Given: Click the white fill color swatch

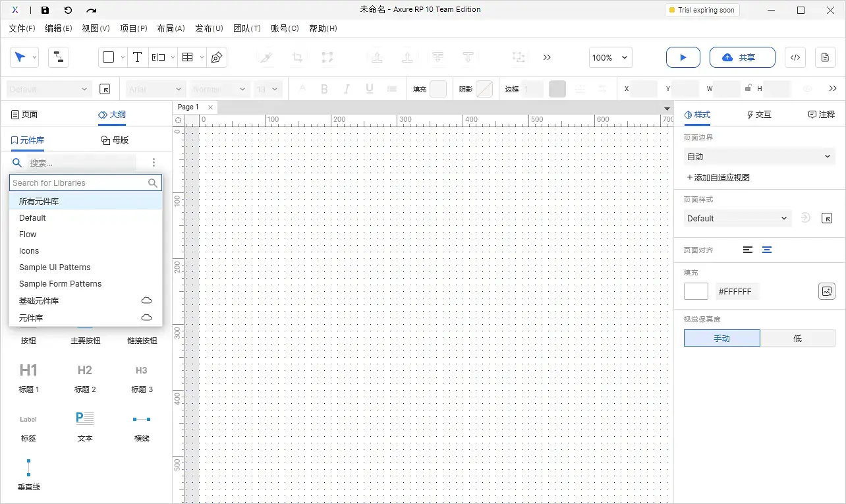Looking at the screenshot, I should tap(696, 291).
